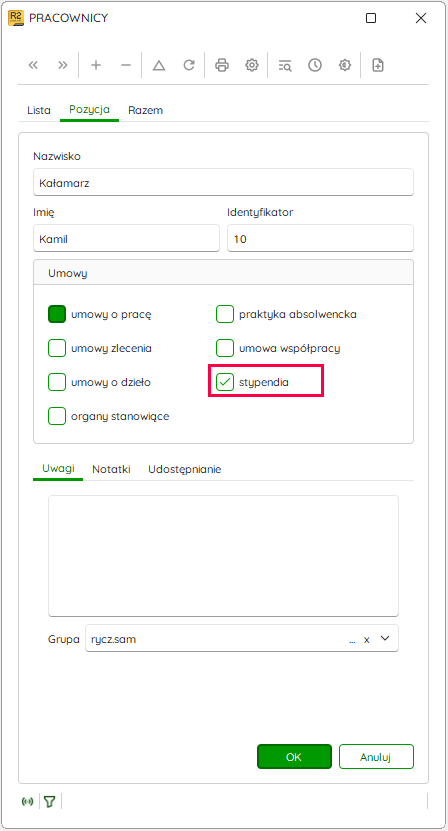This screenshot has width=448, height=831.
Task: Open the Notatki tab
Action: tap(111, 469)
